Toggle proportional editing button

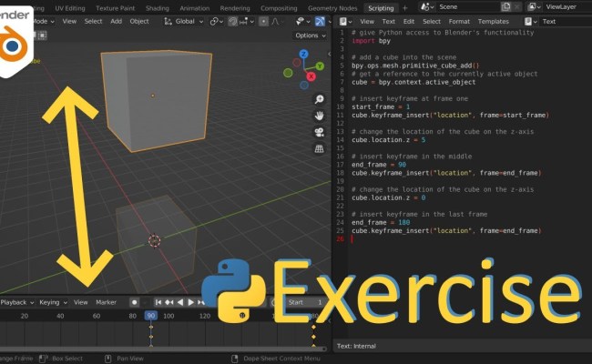(x=263, y=22)
